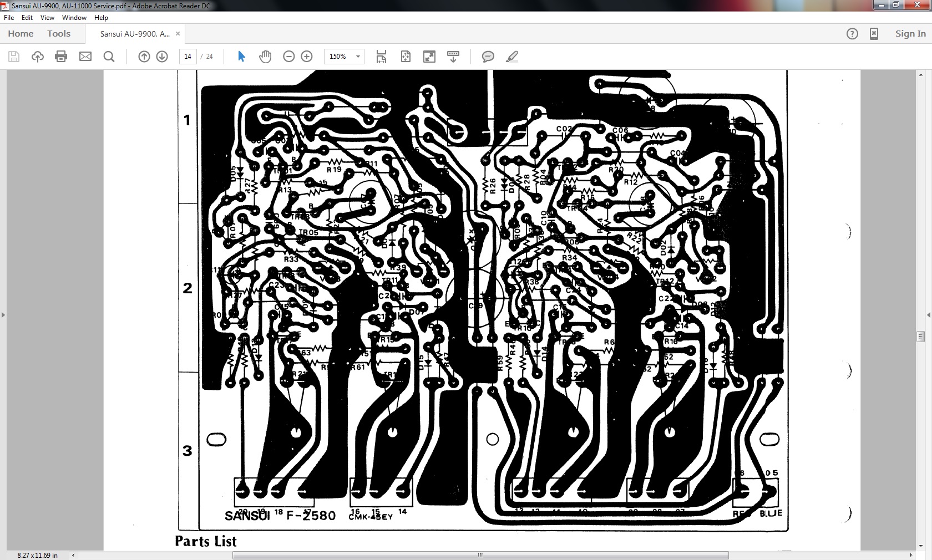932x560 pixels.
Task: Click the horizontal scrollbar right arrow
Action: tap(910, 555)
